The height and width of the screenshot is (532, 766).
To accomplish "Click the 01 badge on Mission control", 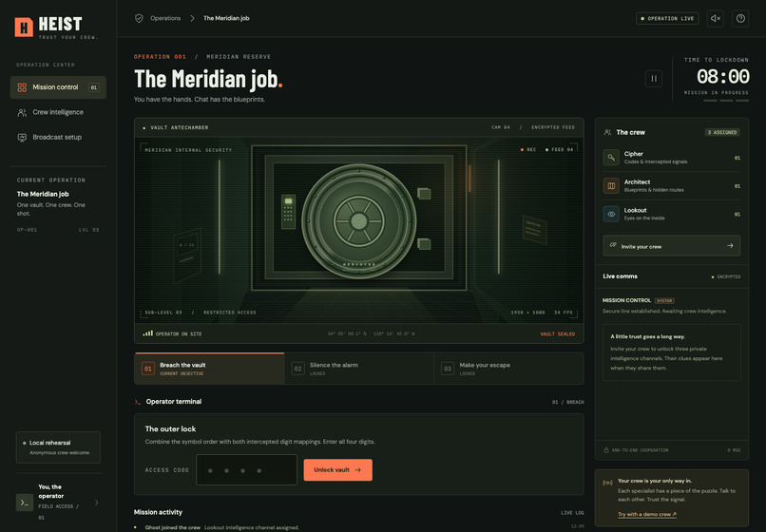I will (x=93, y=87).
